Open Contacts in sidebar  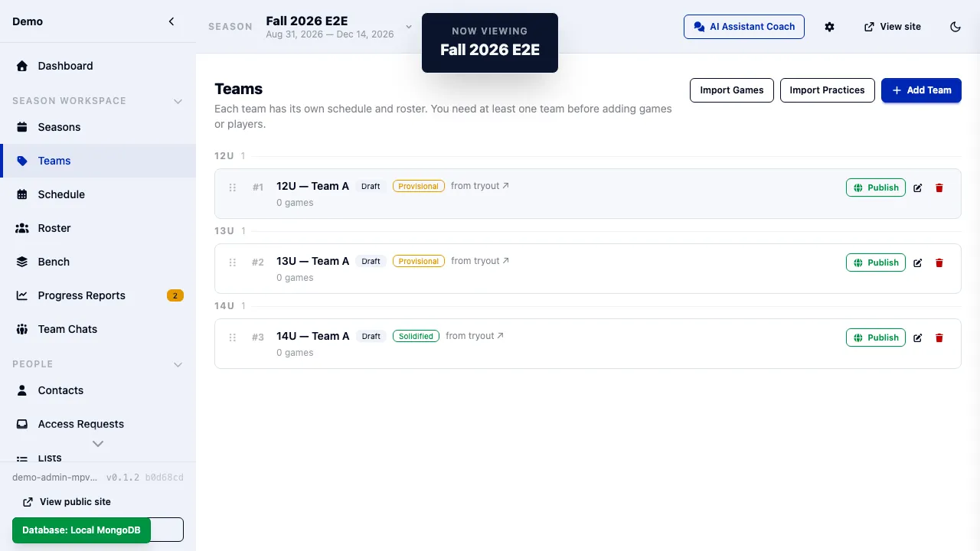(98, 390)
